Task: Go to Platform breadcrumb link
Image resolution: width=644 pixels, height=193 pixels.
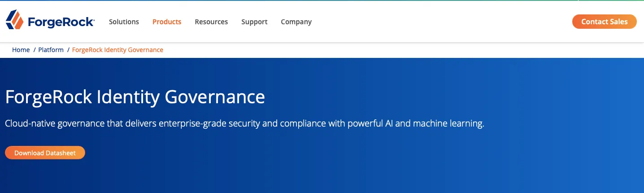Action: point(51,50)
